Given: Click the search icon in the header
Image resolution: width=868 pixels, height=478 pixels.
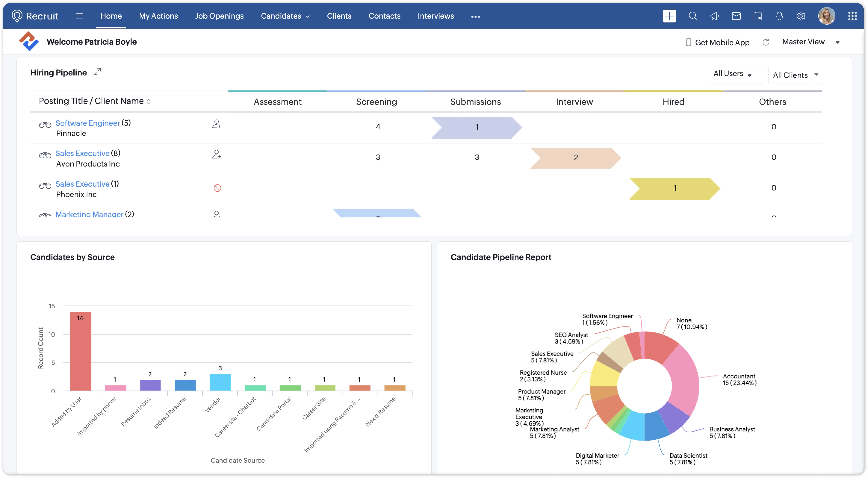Looking at the screenshot, I should (x=693, y=16).
